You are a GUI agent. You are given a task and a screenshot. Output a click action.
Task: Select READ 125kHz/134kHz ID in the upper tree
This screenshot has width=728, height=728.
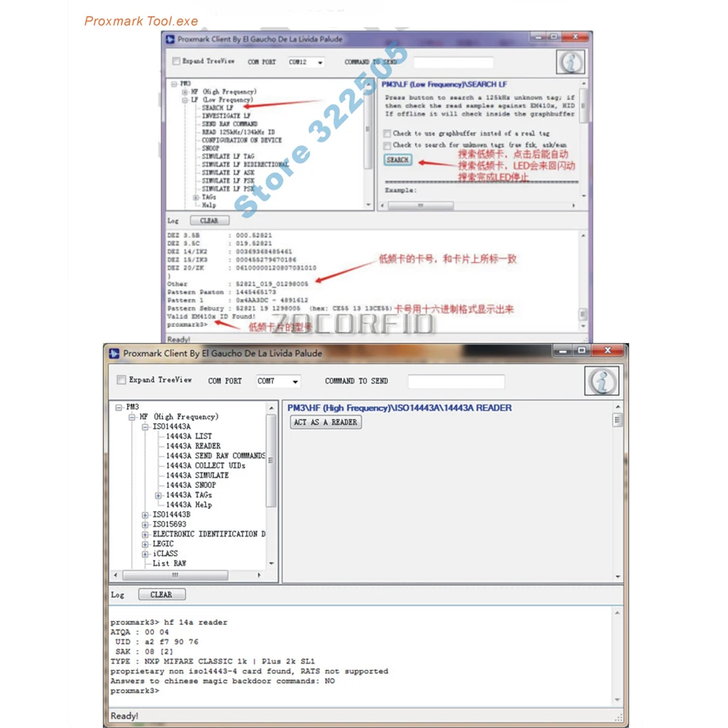tap(238, 132)
